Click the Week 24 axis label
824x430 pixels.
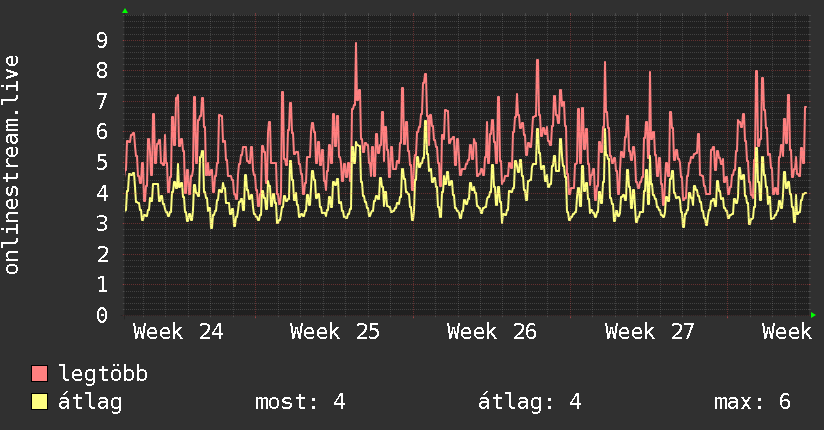tap(178, 332)
